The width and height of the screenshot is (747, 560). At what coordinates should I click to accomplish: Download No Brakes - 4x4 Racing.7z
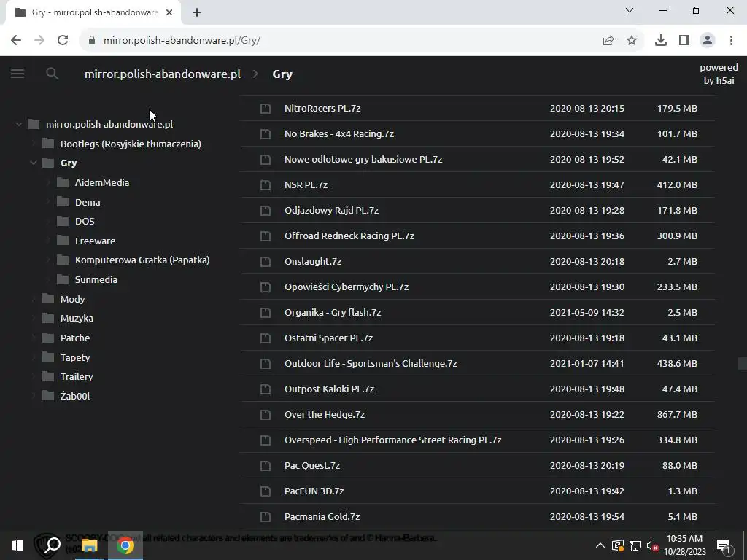338,134
